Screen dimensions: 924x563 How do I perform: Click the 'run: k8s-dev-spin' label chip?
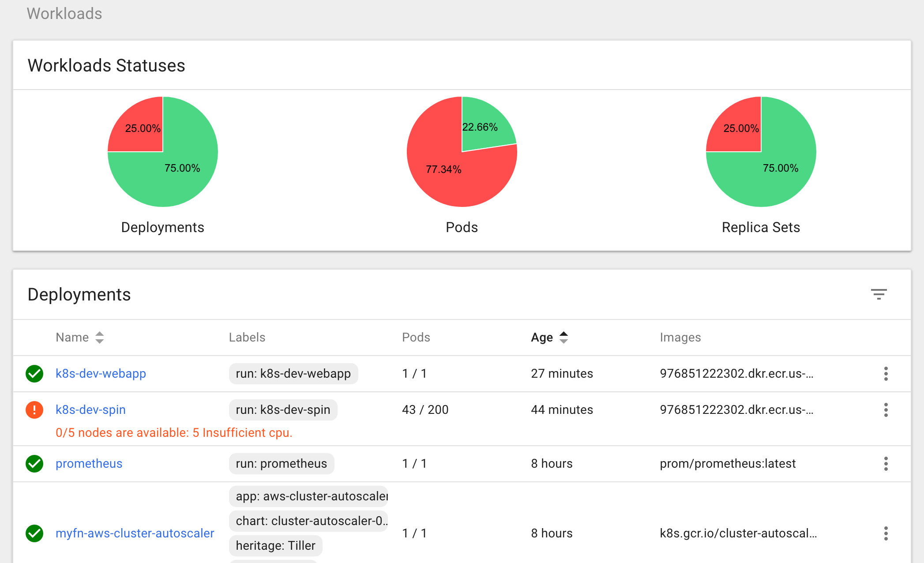[x=283, y=410]
